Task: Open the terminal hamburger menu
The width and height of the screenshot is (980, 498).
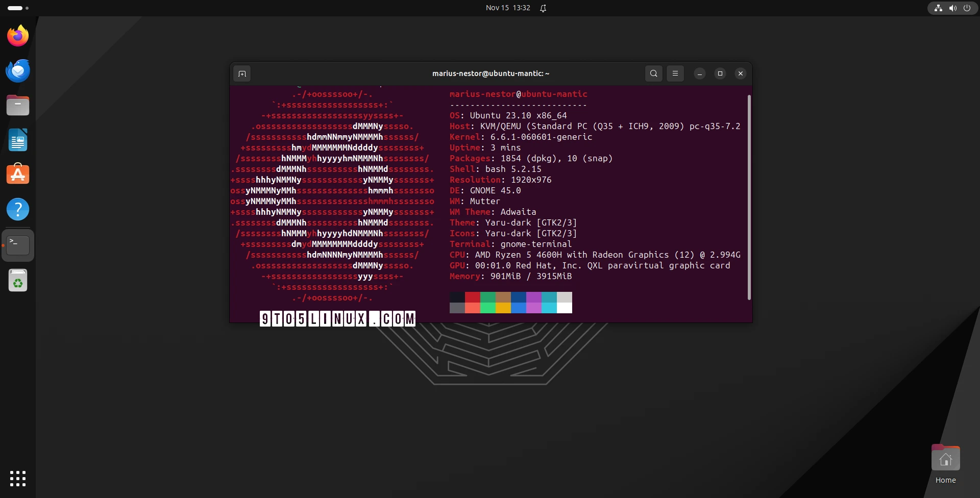Action: click(x=675, y=73)
